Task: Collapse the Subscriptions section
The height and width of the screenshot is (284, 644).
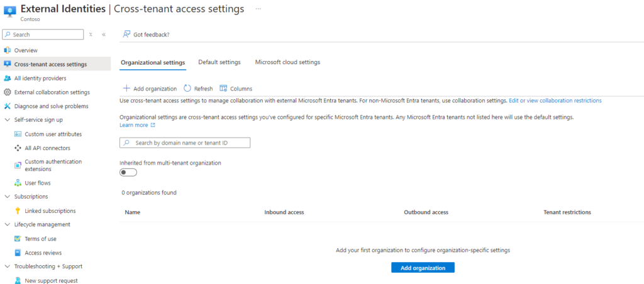Action: click(8, 197)
